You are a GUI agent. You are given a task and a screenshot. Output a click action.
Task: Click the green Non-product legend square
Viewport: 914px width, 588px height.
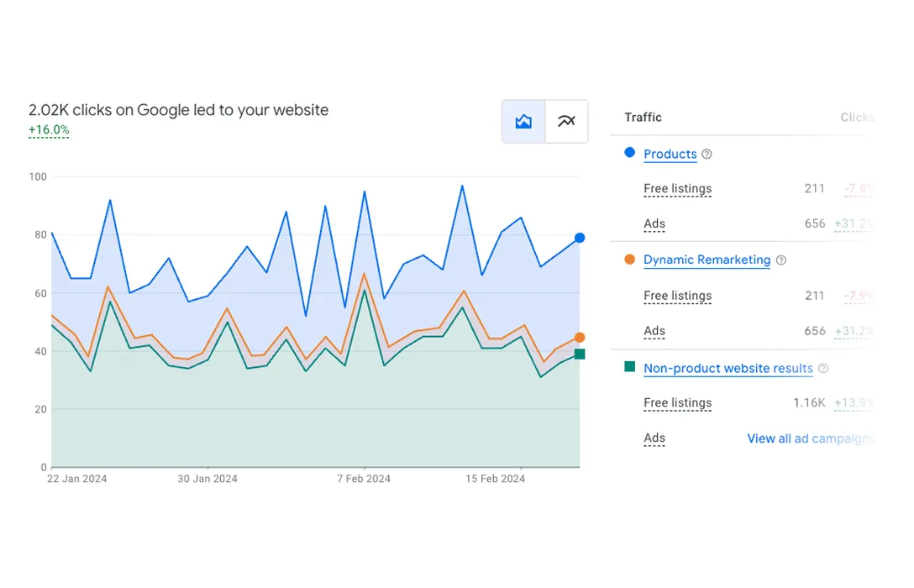click(x=629, y=366)
